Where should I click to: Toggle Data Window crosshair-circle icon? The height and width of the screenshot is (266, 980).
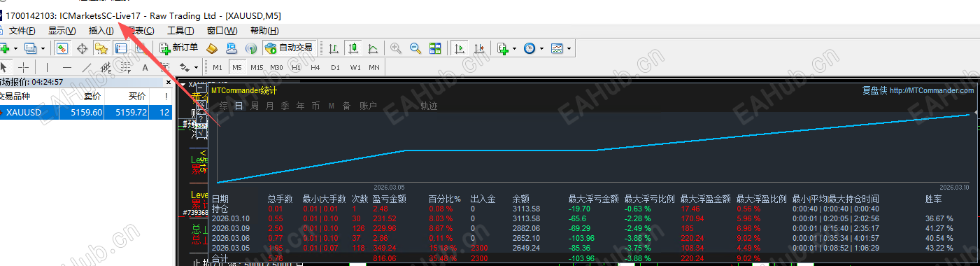[82, 48]
